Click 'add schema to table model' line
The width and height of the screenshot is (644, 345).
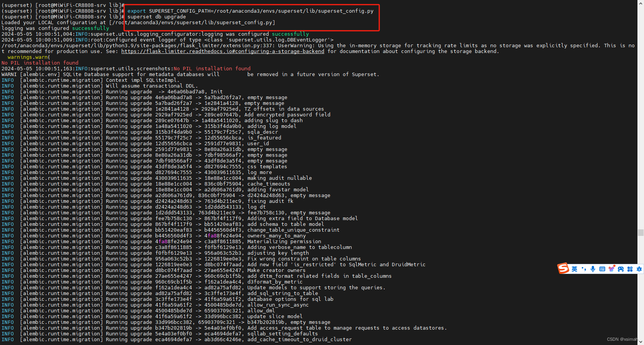coord(163,224)
